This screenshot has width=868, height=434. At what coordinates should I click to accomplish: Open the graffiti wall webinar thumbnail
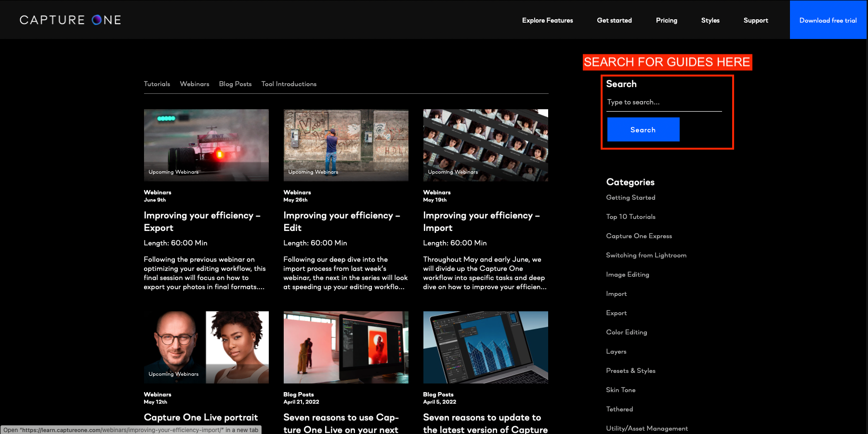pyautogui.click(x=346, y=145)
